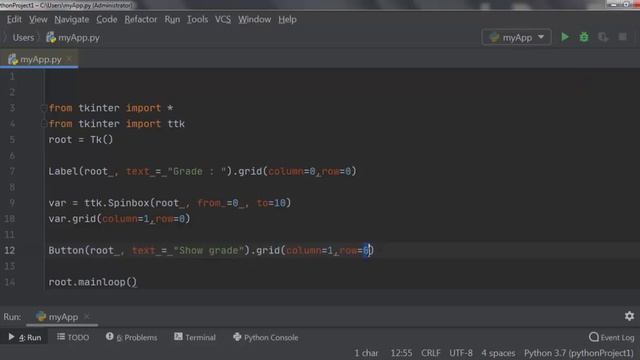Open the Code menu
This screenshot has width=640, height=360.
107,19
